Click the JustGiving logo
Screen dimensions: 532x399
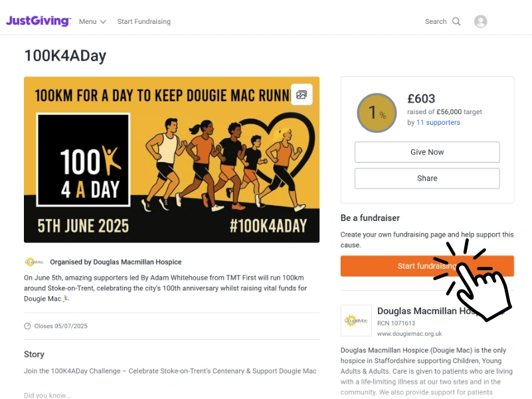38,21
